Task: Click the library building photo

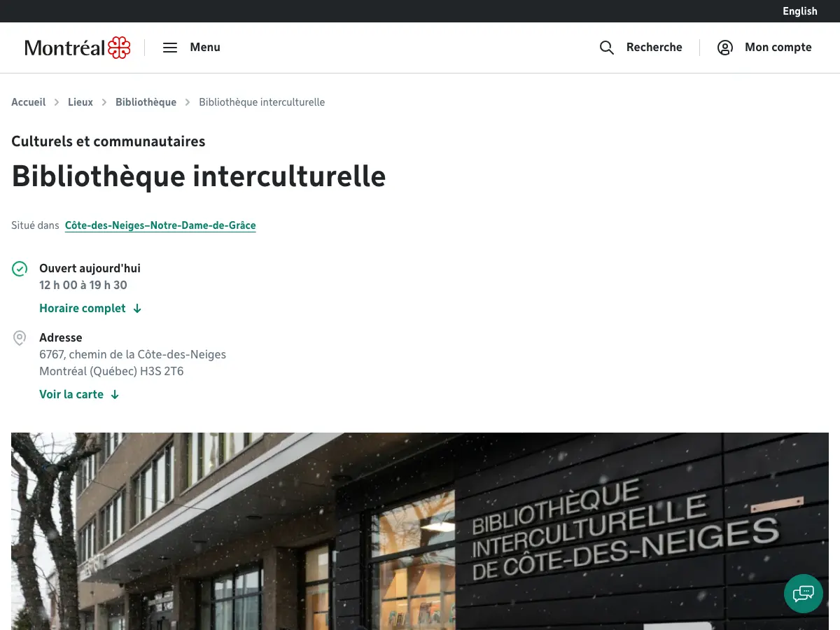Action: tap(420, 531)
